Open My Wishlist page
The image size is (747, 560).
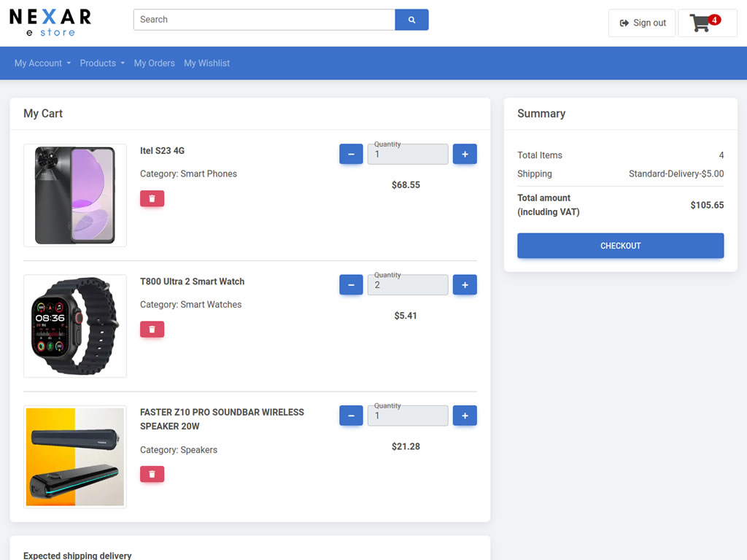click(x=206, y=63)
